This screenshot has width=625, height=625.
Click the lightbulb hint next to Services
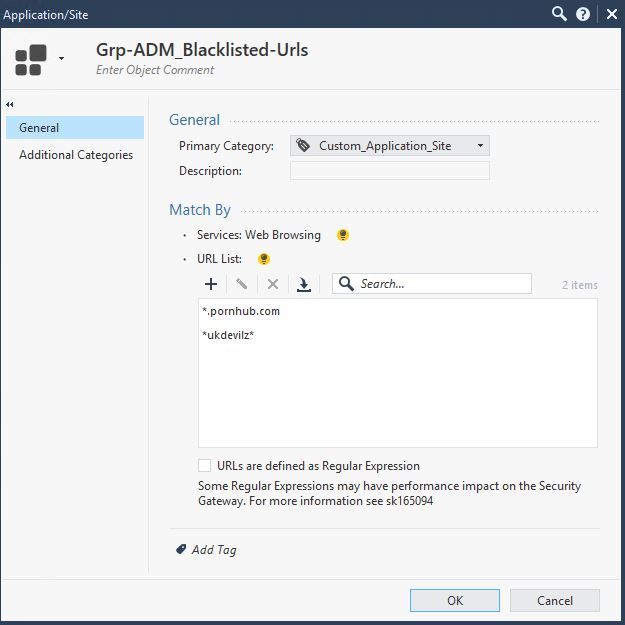click(x=342, y=236)
